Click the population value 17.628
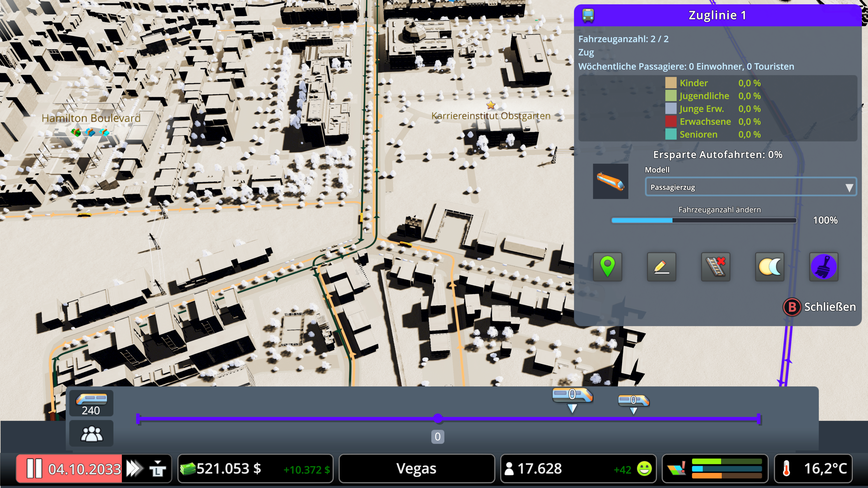868x488 pixels. (540, 469)
